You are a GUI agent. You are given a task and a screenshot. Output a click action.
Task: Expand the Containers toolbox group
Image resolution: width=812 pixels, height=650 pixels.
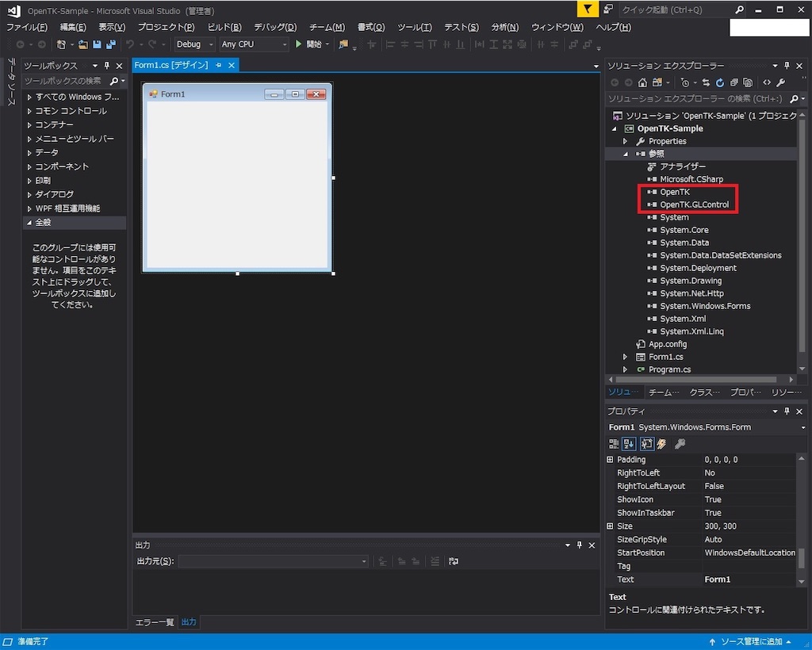29,124
